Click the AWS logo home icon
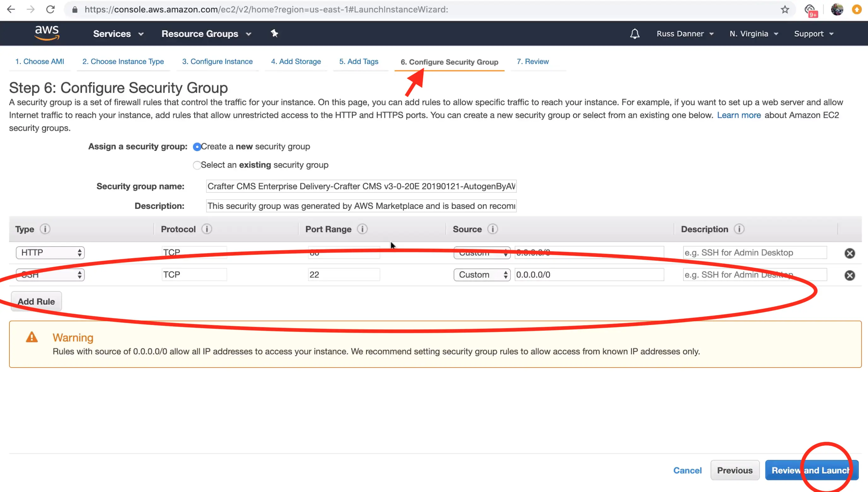The width and height of the screenshot is (868, 492). point(47,33)
